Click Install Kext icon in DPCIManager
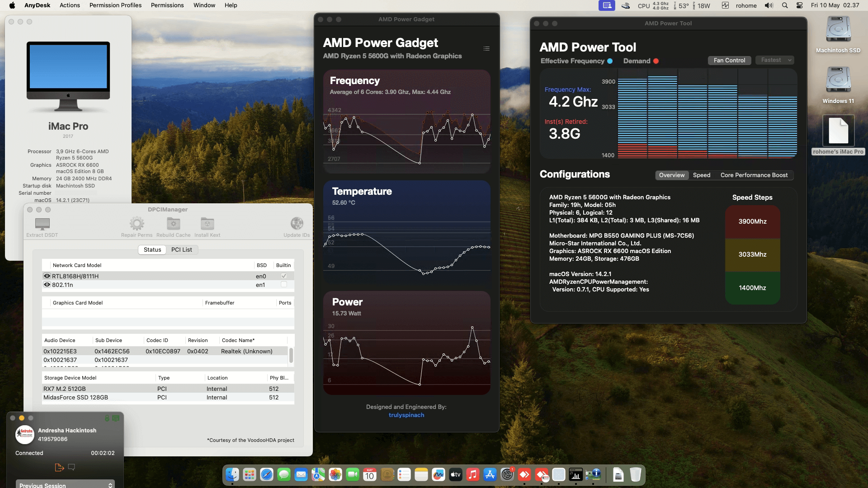Screen dimensions: 868x488 (x=207, y=224)
